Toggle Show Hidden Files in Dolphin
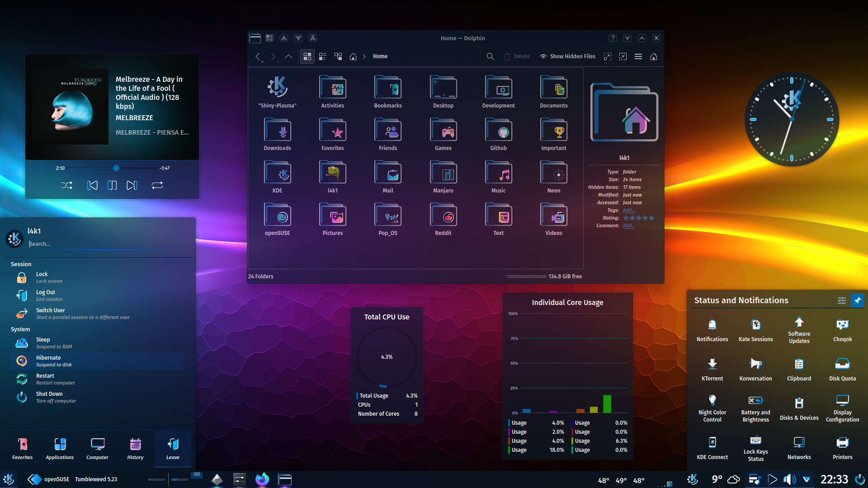The width and height of the screenshot is (868, 488). coord(567,56)
